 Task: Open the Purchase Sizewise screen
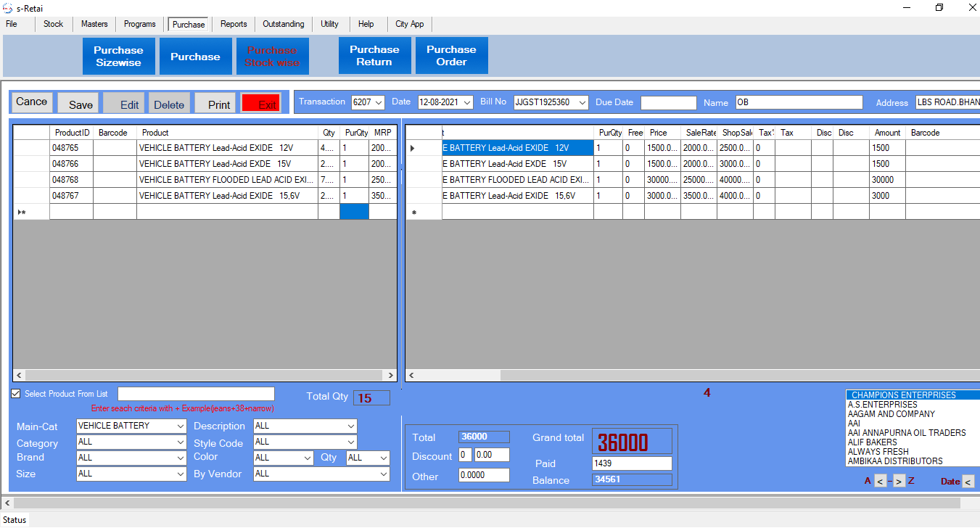click(x=118, y=56)
